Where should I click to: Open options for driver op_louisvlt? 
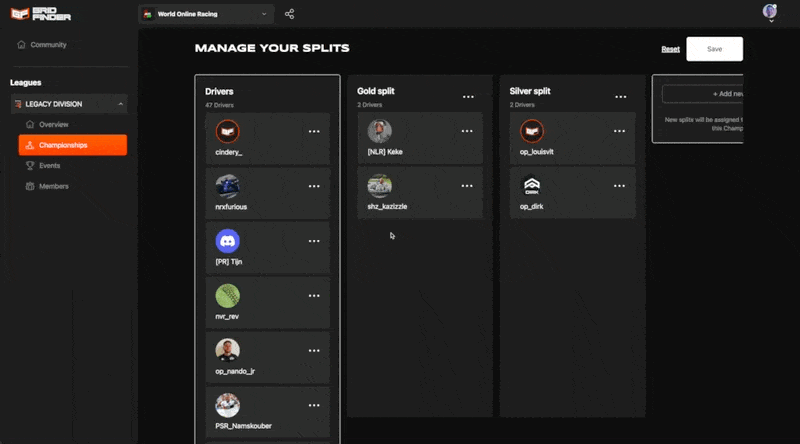[620, 131]
